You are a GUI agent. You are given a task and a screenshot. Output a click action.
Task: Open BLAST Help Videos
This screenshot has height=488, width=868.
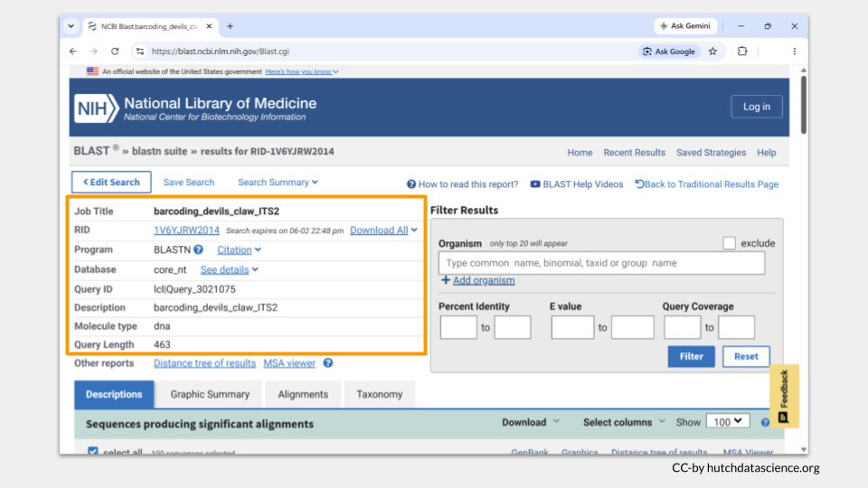[x=577, y=184]
